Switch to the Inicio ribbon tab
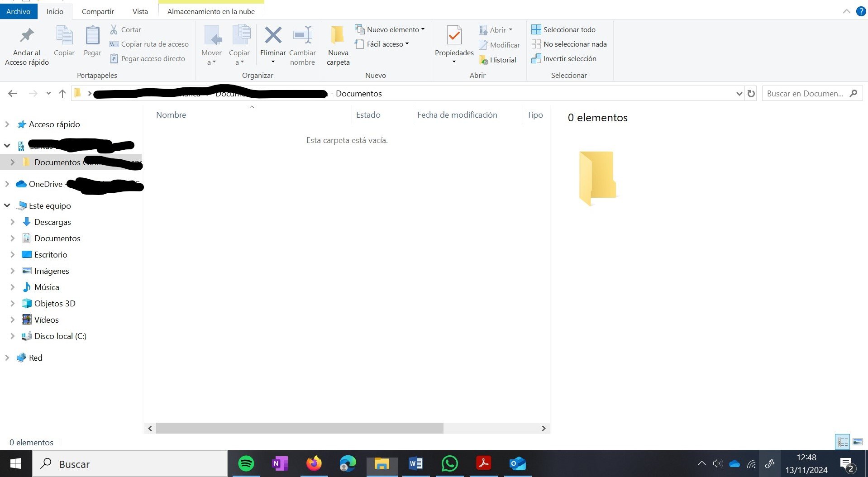 (55, 11)
